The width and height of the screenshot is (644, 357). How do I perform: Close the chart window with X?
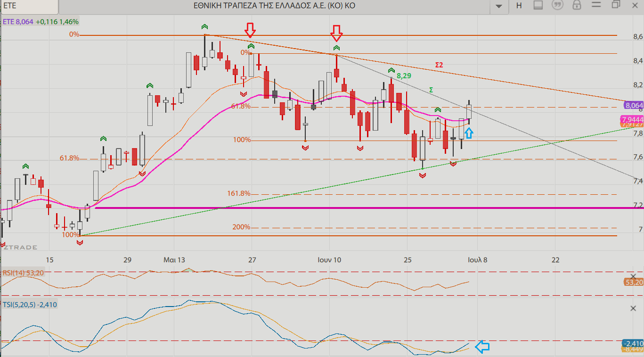tap(635, 5)
